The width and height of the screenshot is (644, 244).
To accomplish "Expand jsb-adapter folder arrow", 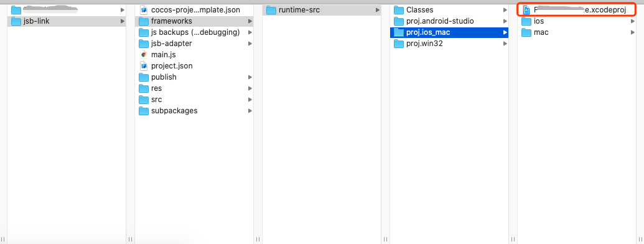I will [250, 44].
